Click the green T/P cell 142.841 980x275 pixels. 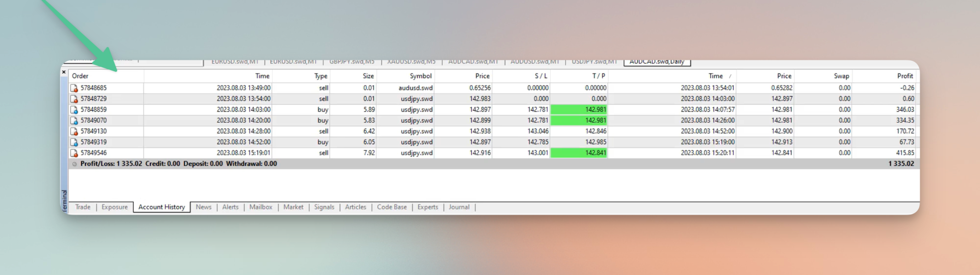(x=579, y=153)
